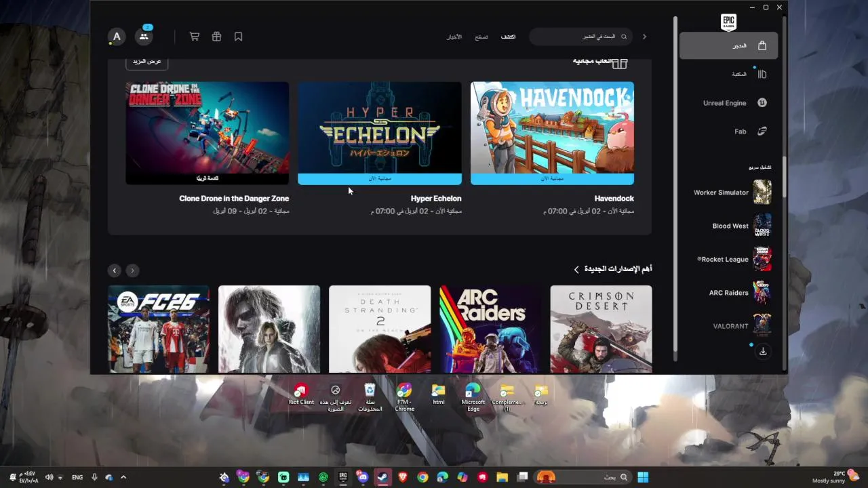Screen dimensions: 868x488
Task: Open the Steam icon in taskbar
Action: 383,477
